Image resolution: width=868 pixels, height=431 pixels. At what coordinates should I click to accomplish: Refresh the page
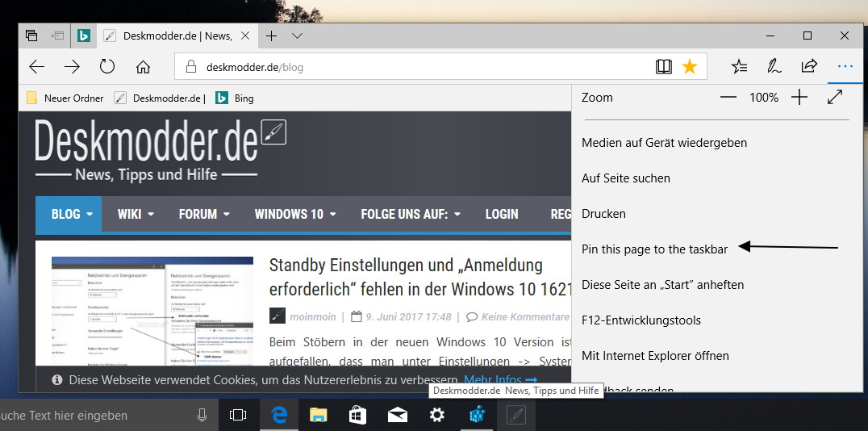pos(106,66)
